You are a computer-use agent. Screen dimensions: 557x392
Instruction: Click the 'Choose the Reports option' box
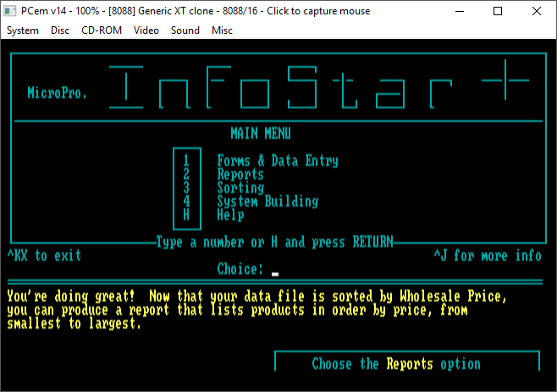point(407,362)
